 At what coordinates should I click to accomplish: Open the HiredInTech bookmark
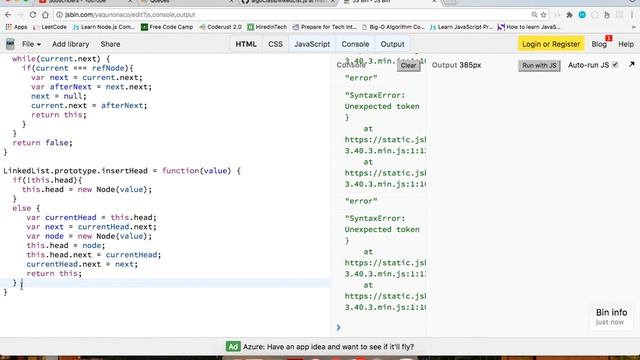click(x=267, y=27)
